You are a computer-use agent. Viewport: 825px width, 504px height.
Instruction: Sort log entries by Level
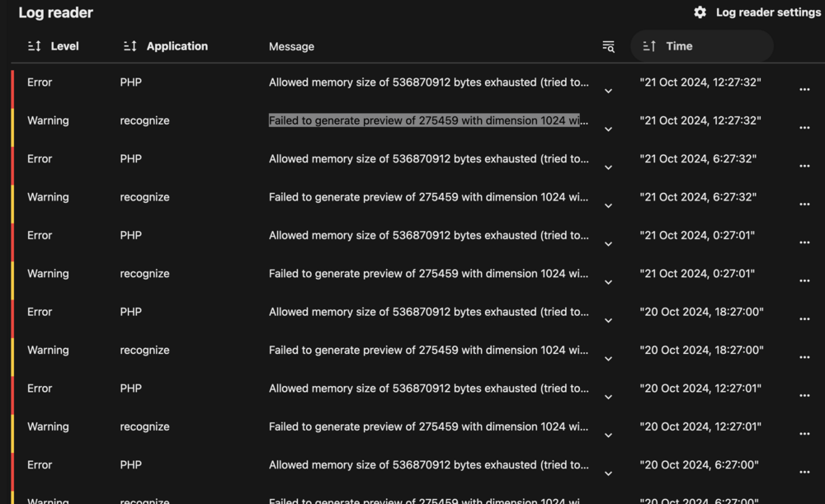53,46
